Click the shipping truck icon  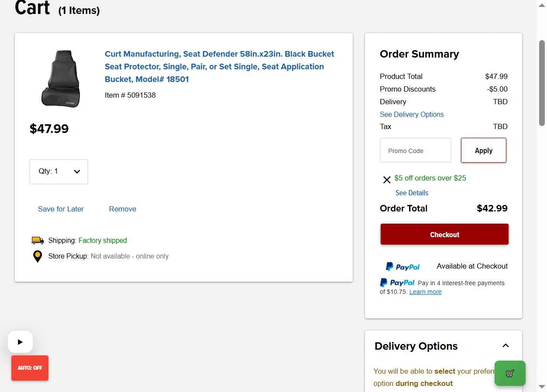(38, 240)
